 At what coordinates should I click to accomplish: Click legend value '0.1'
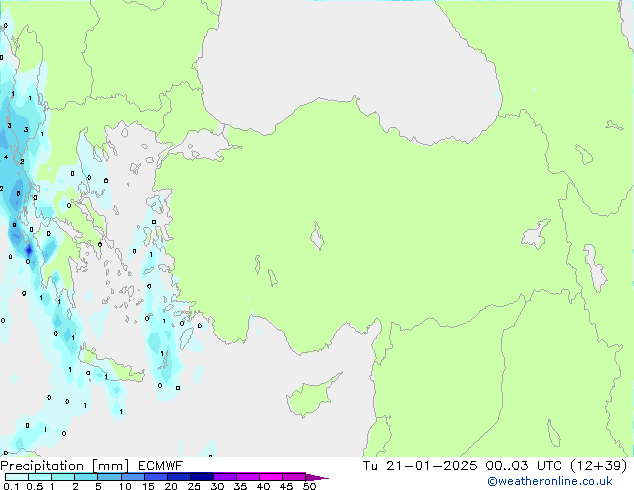[x=11, y=486]
